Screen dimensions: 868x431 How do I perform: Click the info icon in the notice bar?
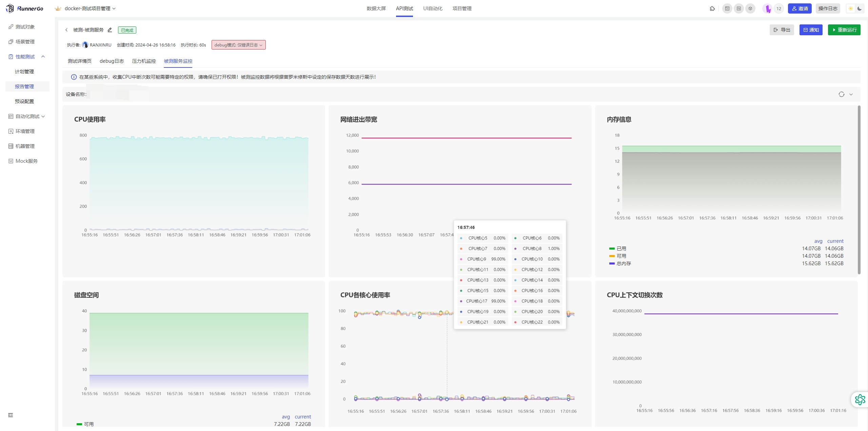pos(74,77)
